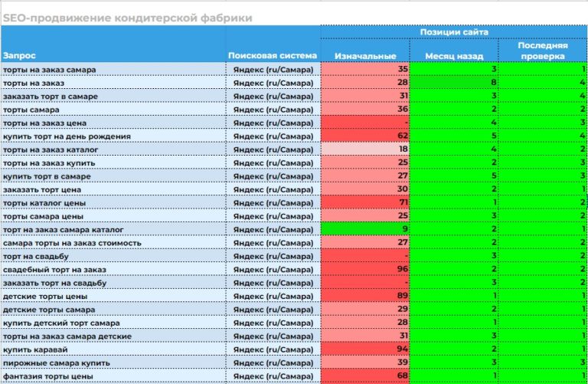Click the green initial position cell '9'
Screen dimensions: 588x384
tap(365, 229)
